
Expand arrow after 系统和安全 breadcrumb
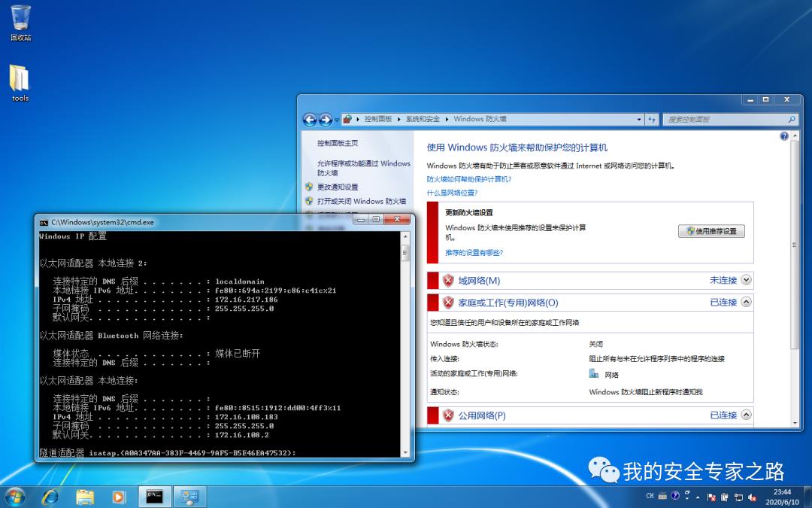(x=447, y=119)
